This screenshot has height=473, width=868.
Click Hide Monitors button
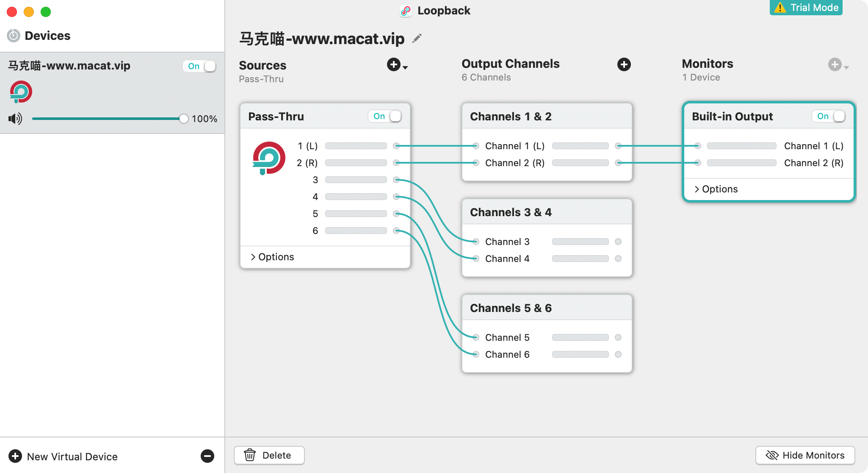tap(805, 455)
